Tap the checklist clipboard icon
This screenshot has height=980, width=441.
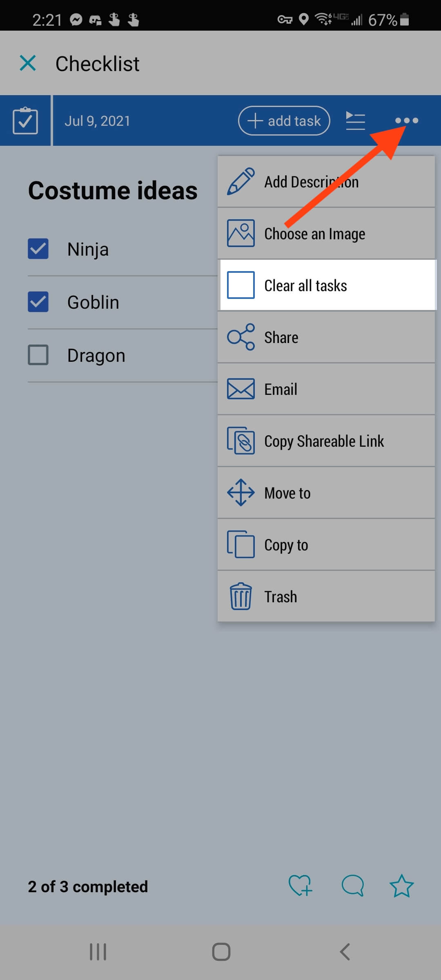(x=25, y=121)
